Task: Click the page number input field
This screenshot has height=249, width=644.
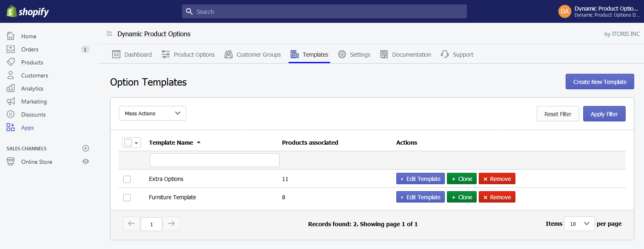Action: [x=151, y=224]
